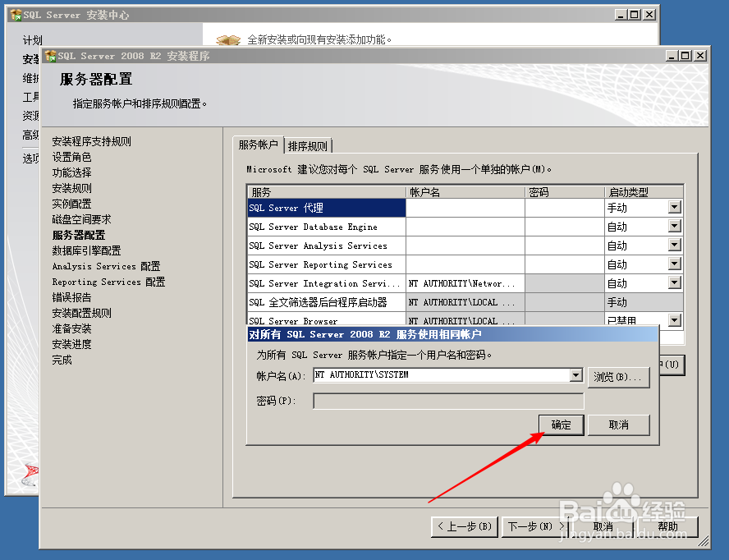Click account name cell for SQL Server 代理
Viewport: 729px width, 560px height.
(x=465, y=208)
